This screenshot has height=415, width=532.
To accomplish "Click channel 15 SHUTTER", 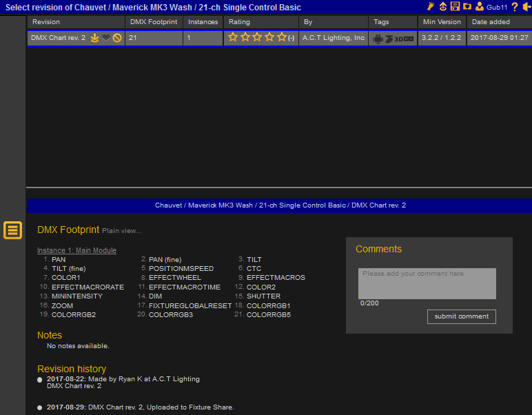I will [x=264, y=296].
